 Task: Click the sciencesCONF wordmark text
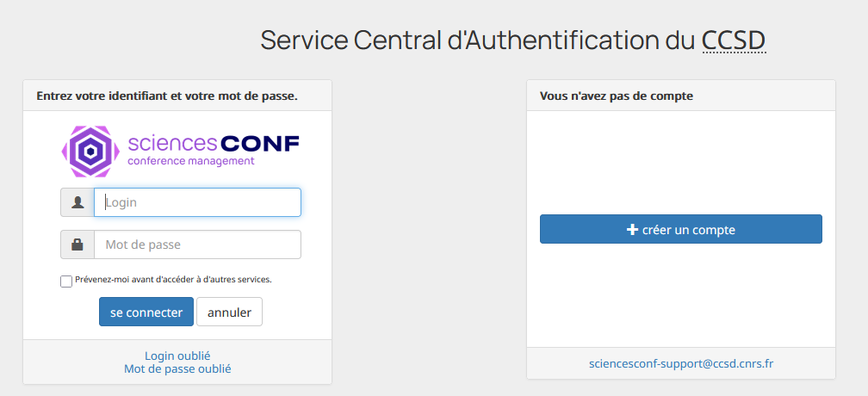pyautogui.click(x=213, y=144)
